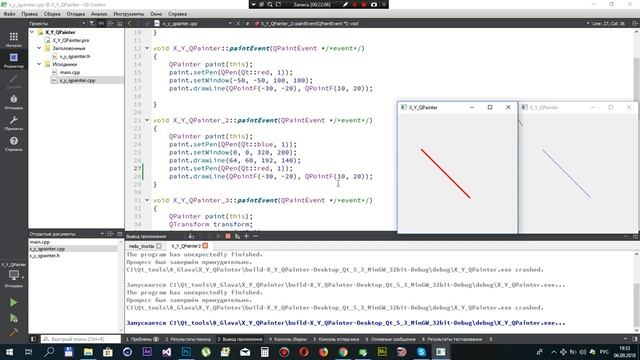Open the kit selector monitor icon
Screen dimensions: 640x360
[13, 276]
